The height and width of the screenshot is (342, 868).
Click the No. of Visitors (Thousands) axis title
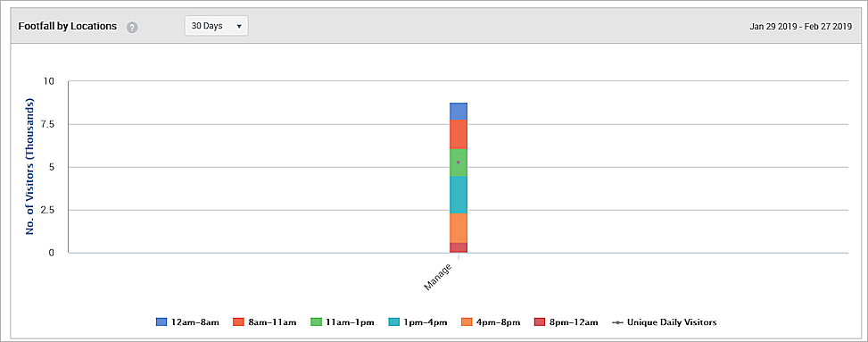click(x=30, y=167)
